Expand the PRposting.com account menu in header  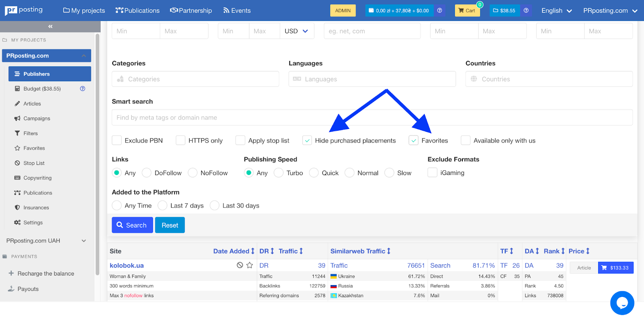(x=610, y=10)
